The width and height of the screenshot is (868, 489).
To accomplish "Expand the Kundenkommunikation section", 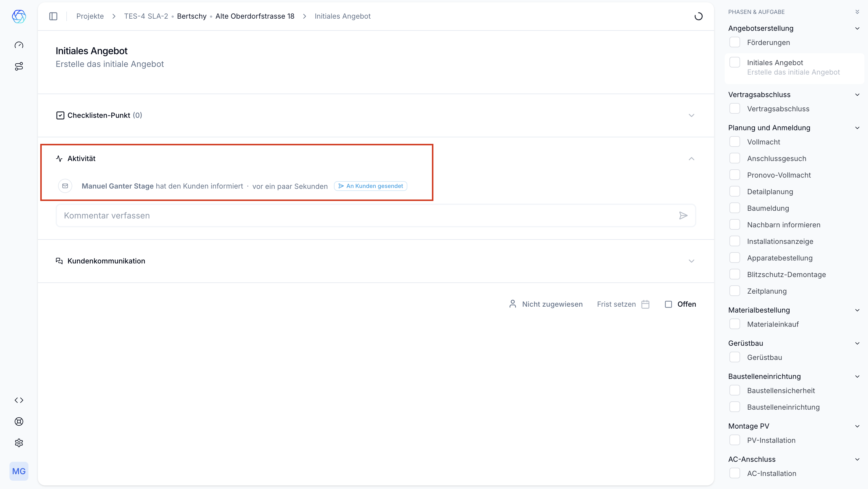I will (692, 261).
